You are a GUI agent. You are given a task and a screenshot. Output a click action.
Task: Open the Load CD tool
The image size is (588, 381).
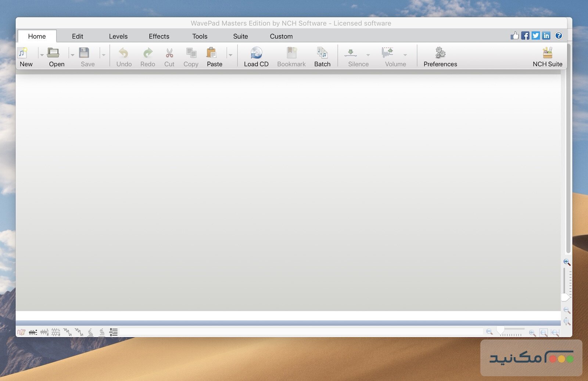pos(256,54)
